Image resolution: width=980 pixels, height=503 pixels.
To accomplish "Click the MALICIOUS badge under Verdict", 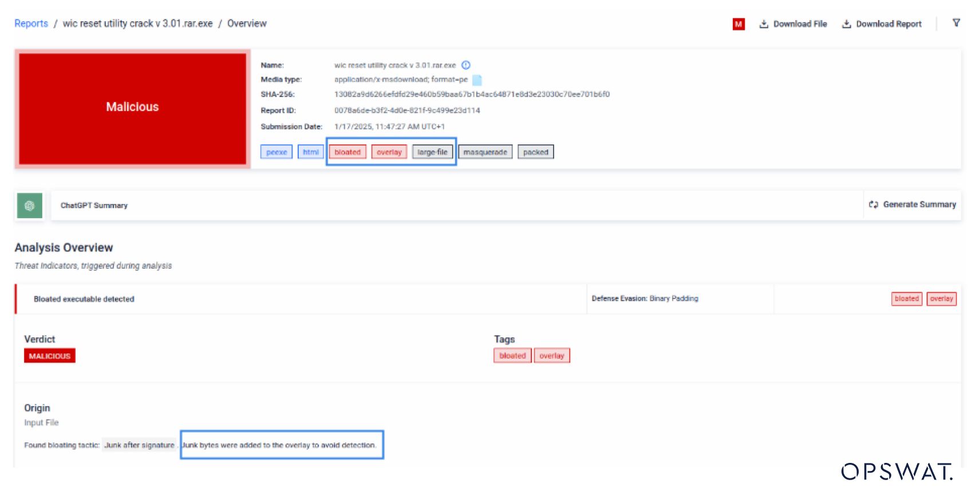I will tap(50, 356).
